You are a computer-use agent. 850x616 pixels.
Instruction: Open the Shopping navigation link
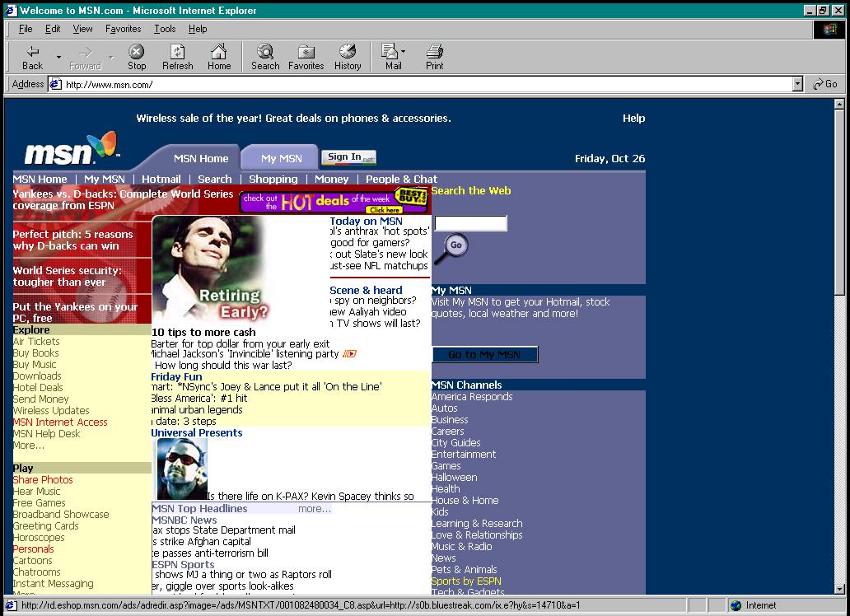(273, 179)
